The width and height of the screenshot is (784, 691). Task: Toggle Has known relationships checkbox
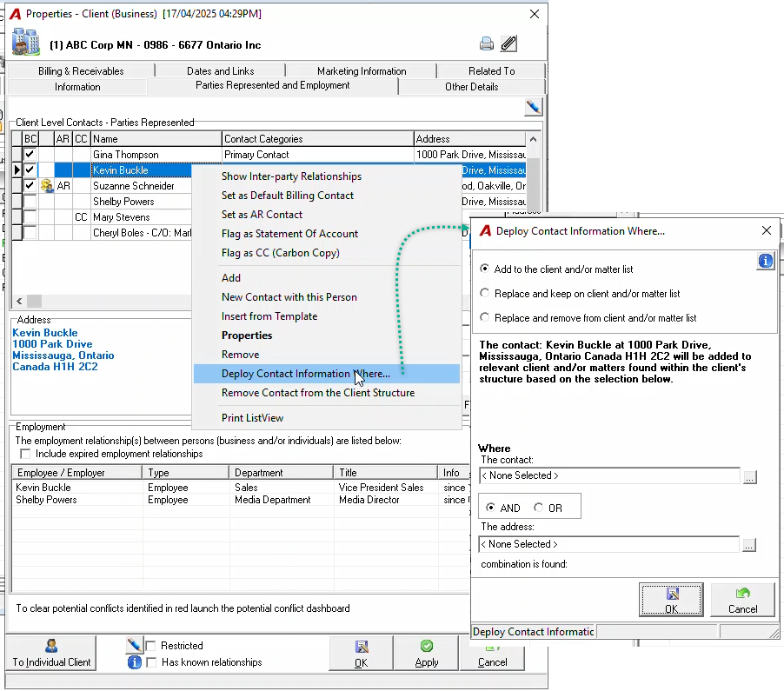click(151, 662)
